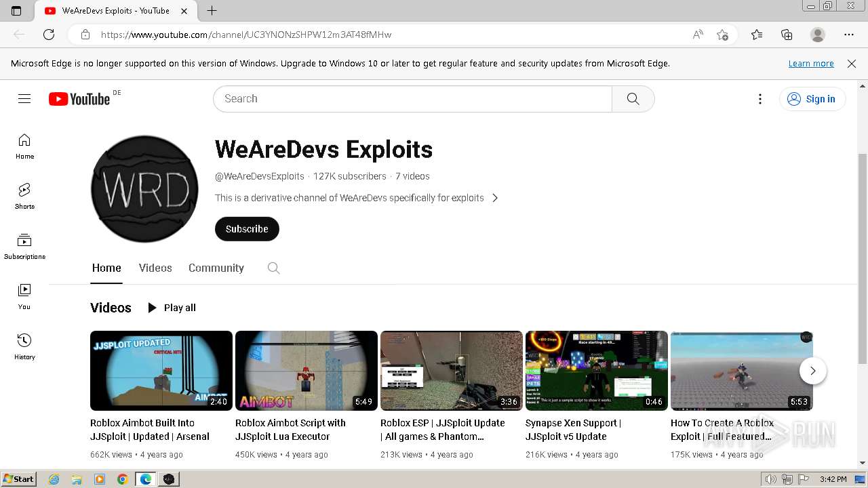Viewport: 868px width, 488px height.
Task: Click the @WeAreDevsExploits handle
Action: [x=260, y=176]
